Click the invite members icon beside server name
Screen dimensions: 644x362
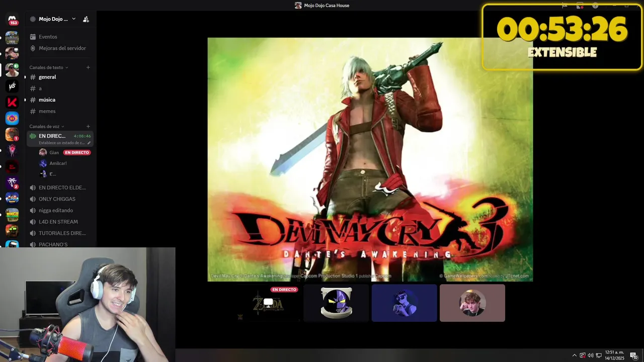click(x=86, y=19)
